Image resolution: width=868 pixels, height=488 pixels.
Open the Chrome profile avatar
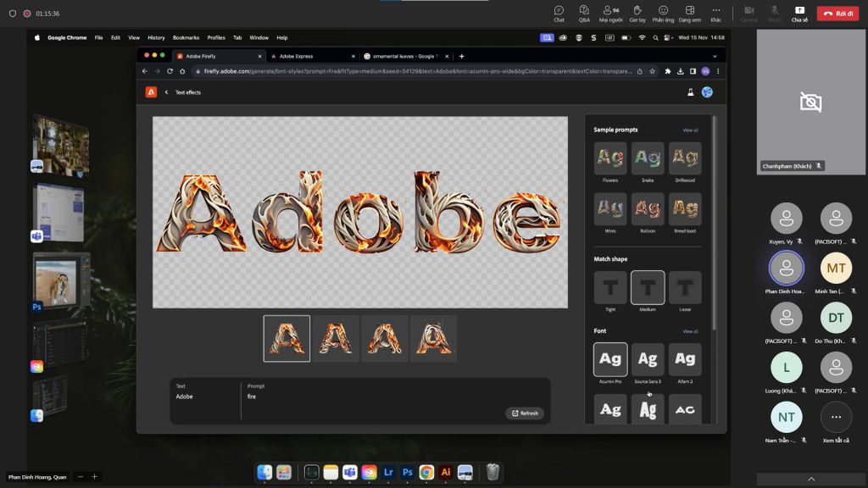(x=705, y=71)
